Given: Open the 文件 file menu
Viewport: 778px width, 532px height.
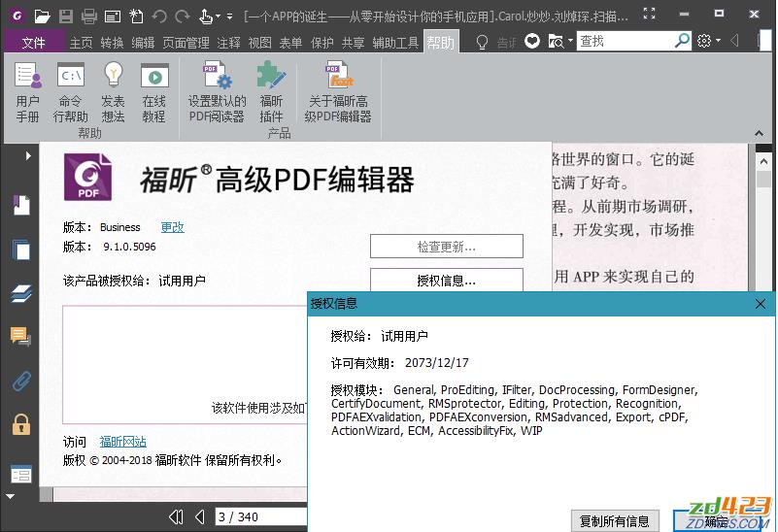Looking at the screenshot, I should pyautogui.click(x=33, y=43).
